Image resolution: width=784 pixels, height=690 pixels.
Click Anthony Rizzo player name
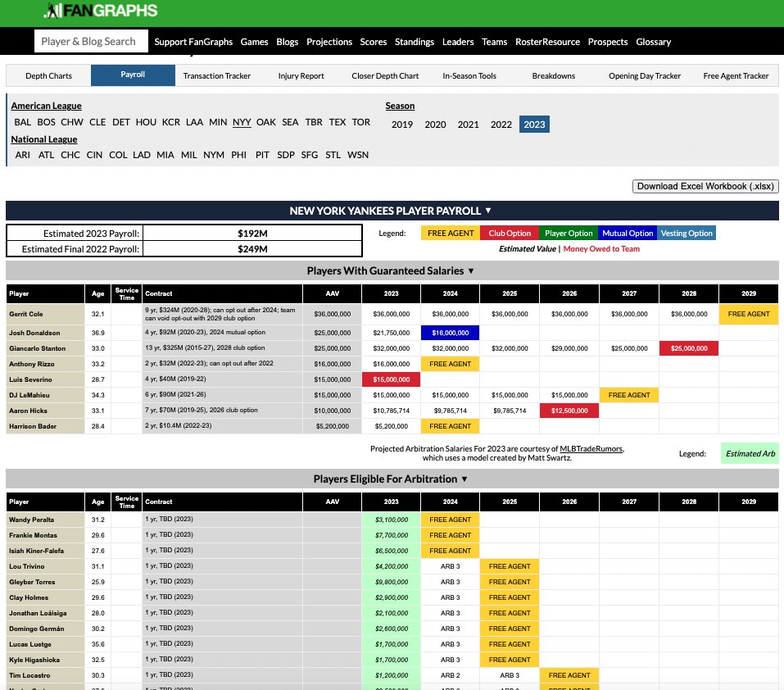click(x=31, y=364)
